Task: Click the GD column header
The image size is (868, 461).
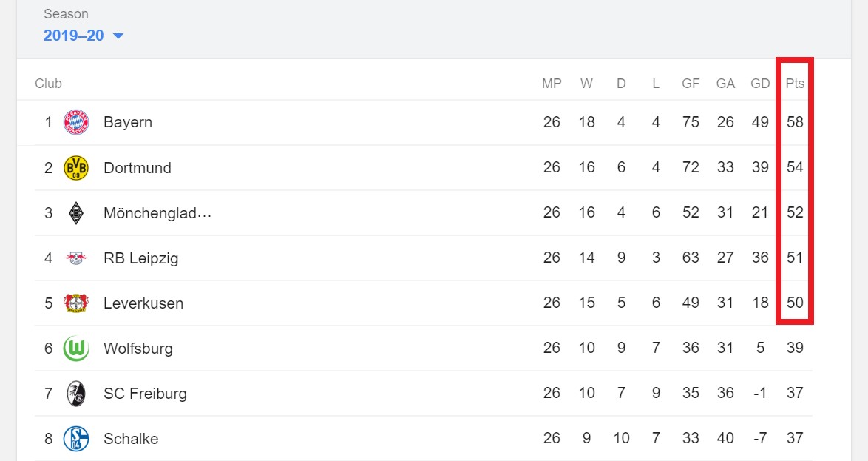Action: (x=760, y=84)
